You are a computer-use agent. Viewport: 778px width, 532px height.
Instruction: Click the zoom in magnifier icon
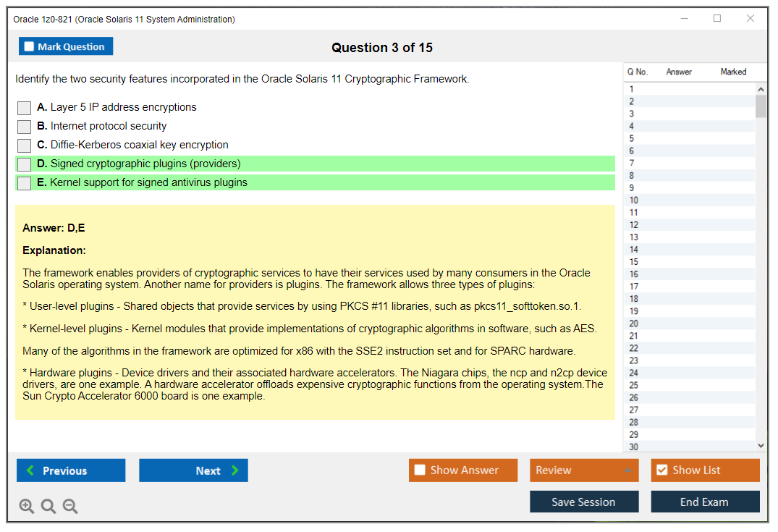27,507
